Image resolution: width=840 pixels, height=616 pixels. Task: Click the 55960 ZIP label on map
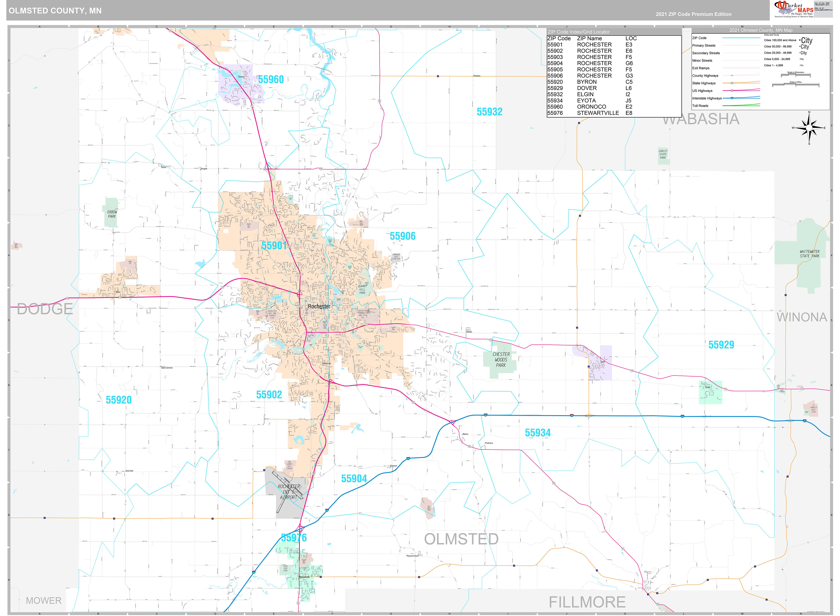pos(271,80)
